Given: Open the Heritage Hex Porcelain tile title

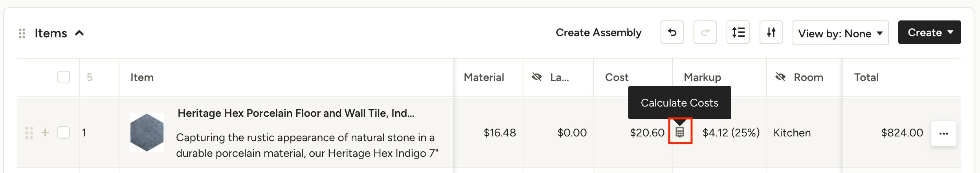Looking at the screenshot, I should coord(296,113).
